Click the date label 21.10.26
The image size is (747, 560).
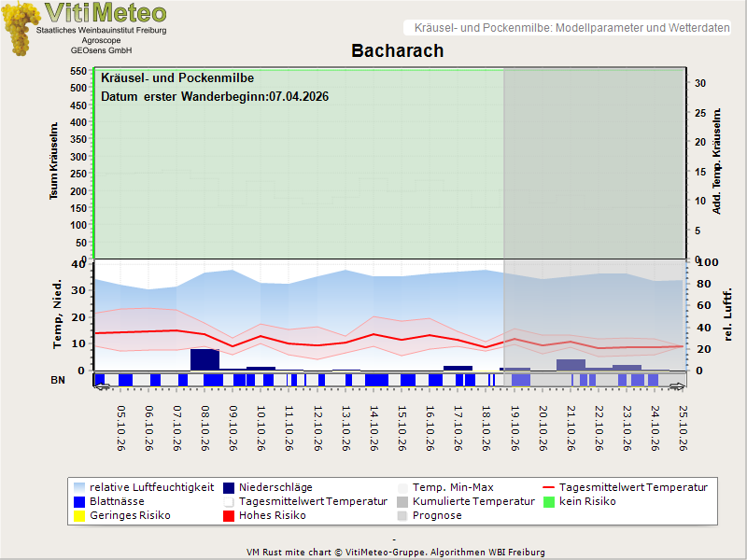(x=571, y=428)
